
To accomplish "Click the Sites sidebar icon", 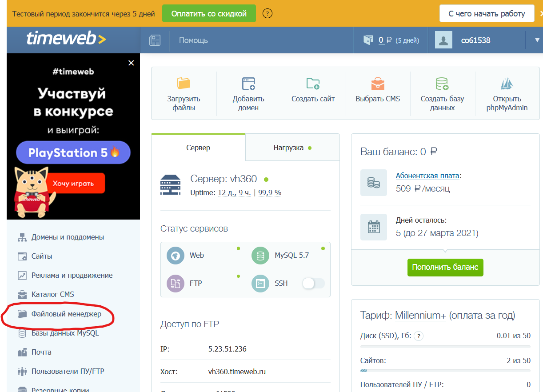I will click(x=22, y=256).
